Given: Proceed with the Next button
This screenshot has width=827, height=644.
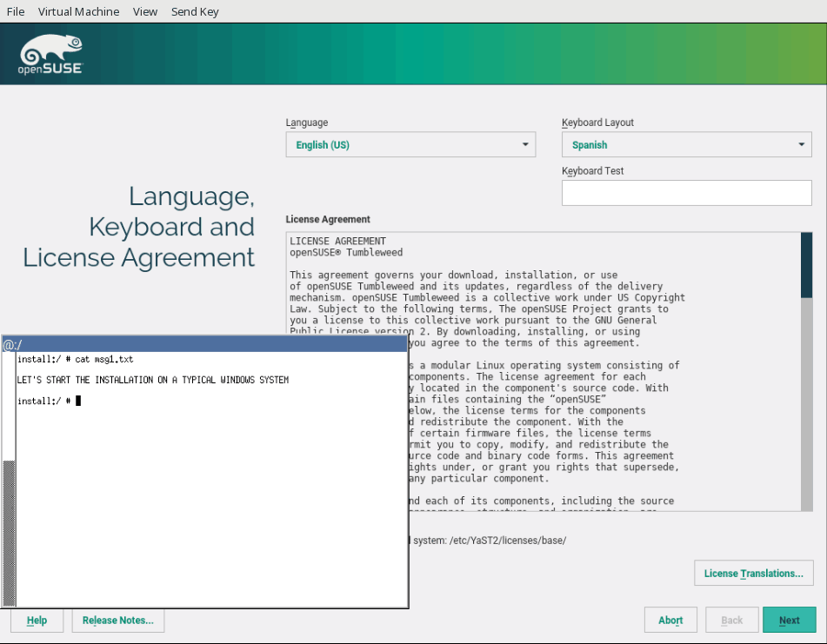Looking at the screenshot, I should point(789,621).
